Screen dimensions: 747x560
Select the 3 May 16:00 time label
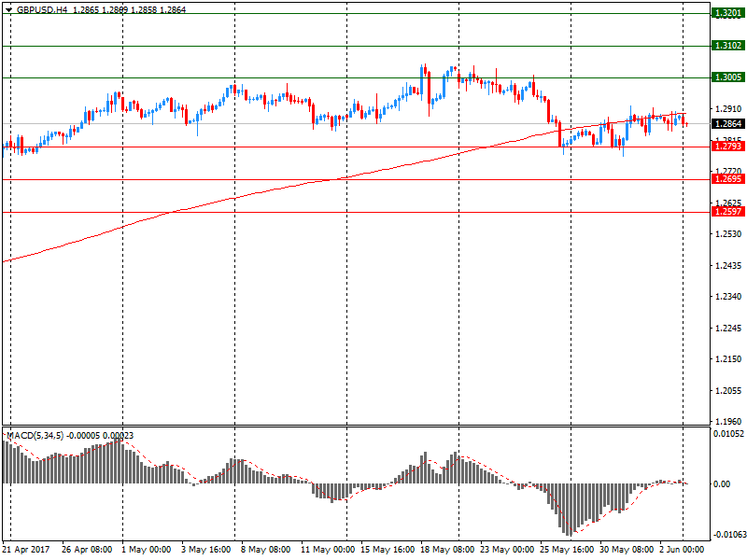[205, 550]
